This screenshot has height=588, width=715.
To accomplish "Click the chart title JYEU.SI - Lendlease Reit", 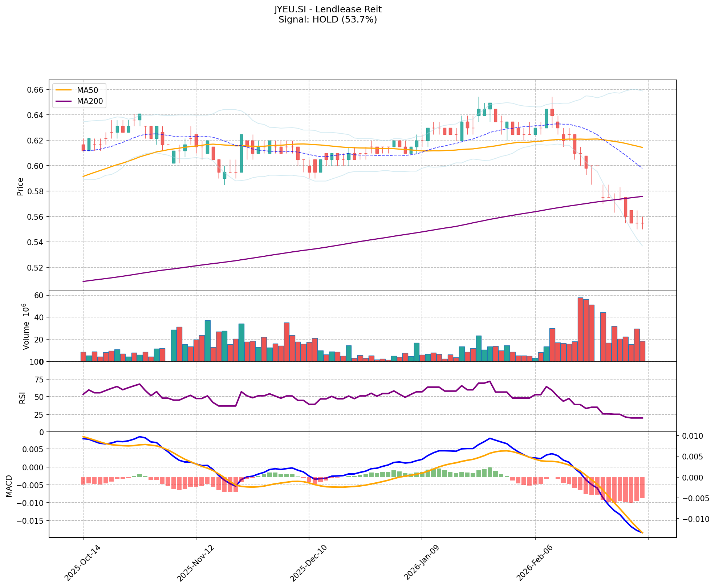I will tap(328, 9).
